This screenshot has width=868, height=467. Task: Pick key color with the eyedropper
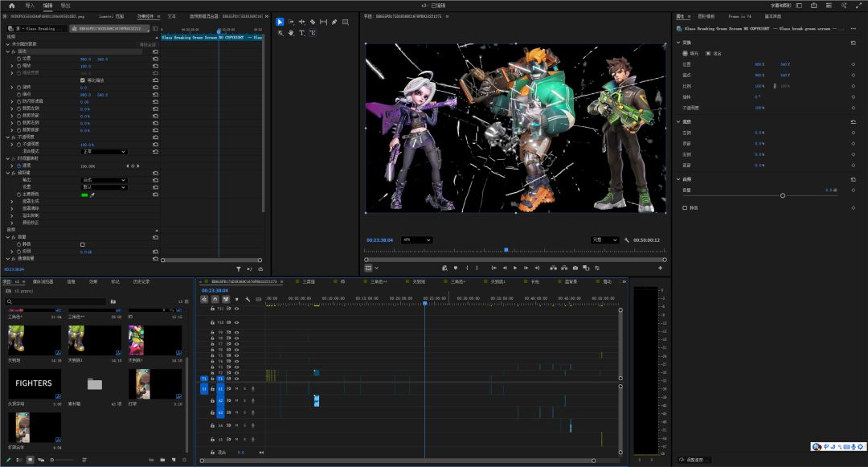click(x=92, y=195)
